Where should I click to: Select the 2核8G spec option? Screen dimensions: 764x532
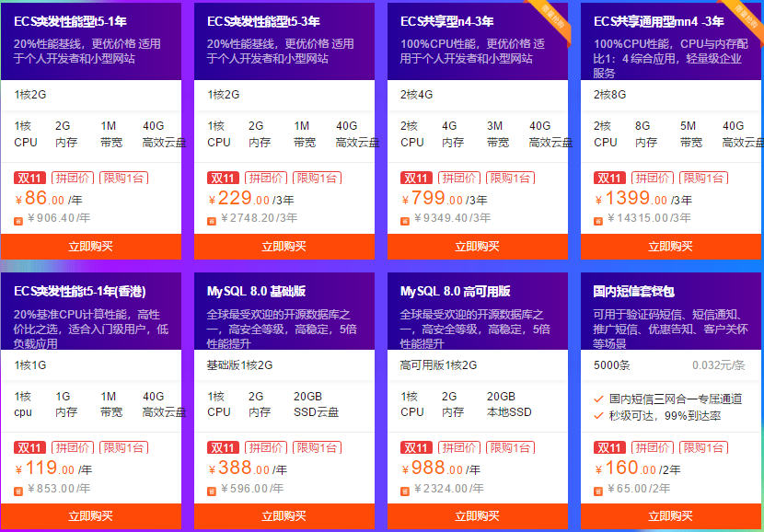coord(672,95)
